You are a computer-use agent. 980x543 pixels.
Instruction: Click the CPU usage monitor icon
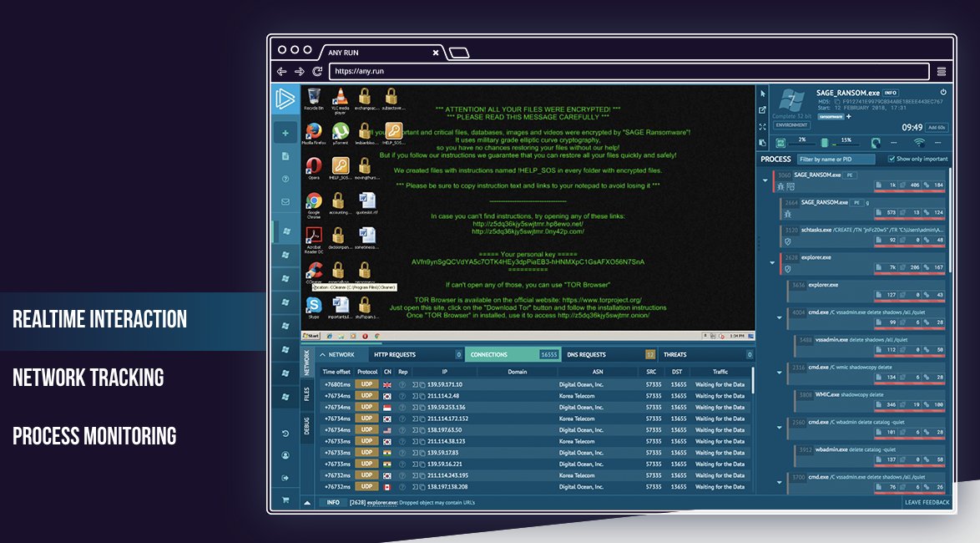click(780, 143)
